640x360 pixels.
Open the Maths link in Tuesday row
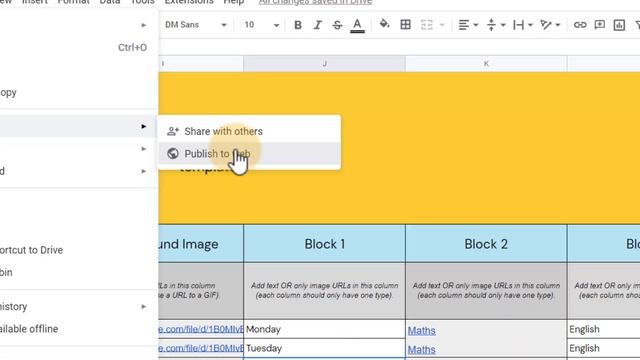click(x=422, y=350)
